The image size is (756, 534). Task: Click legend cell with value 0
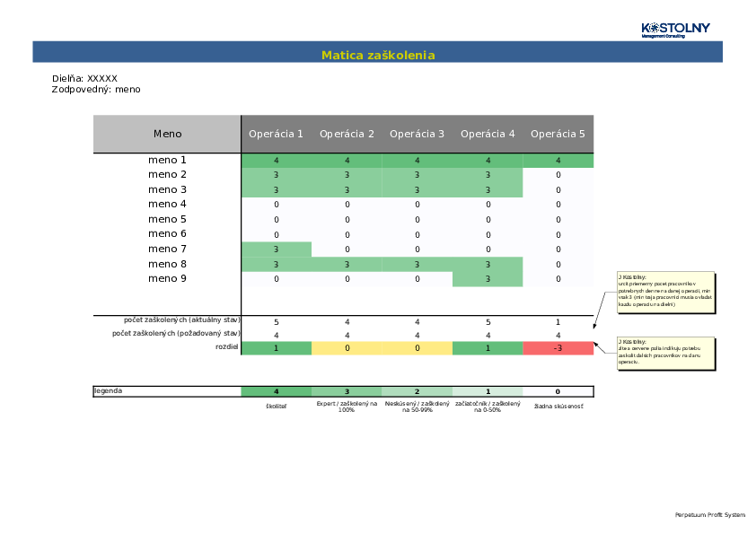pyautogui.click(x=558, y=391)
